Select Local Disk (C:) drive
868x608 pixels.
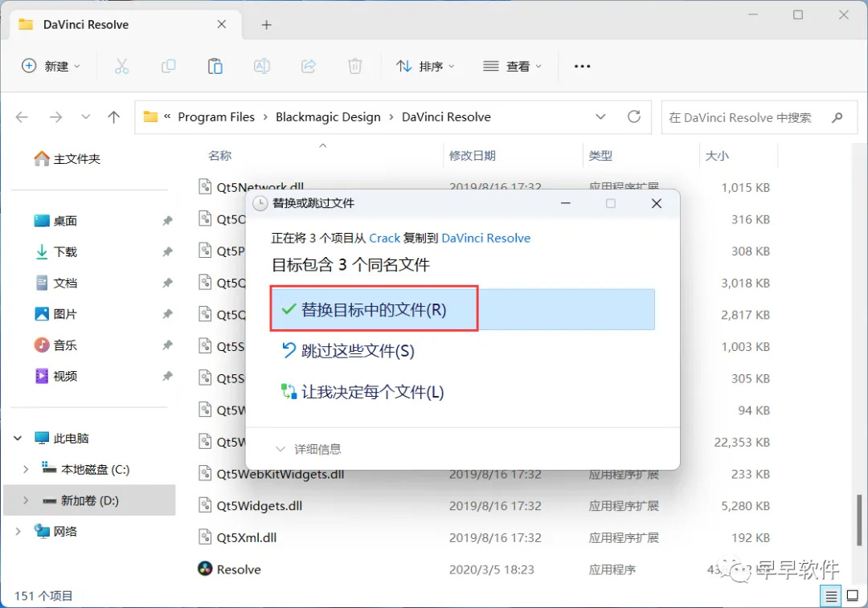point(95,469)
